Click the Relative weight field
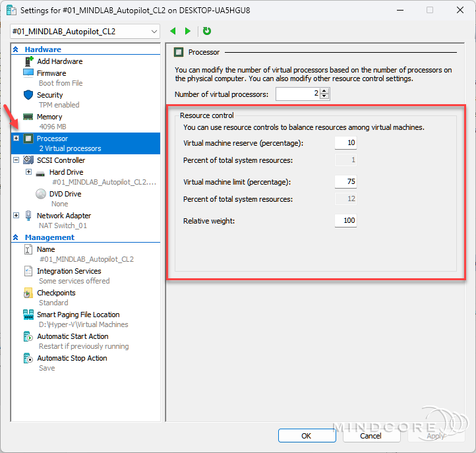The height and width of the screenshot is (453, 476). [345, 220]
